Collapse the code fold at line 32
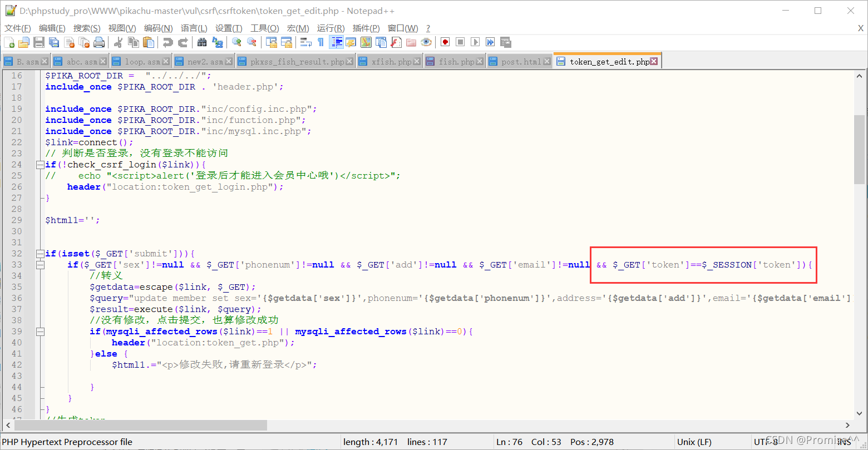868x450 pixels. click(40, 254)
